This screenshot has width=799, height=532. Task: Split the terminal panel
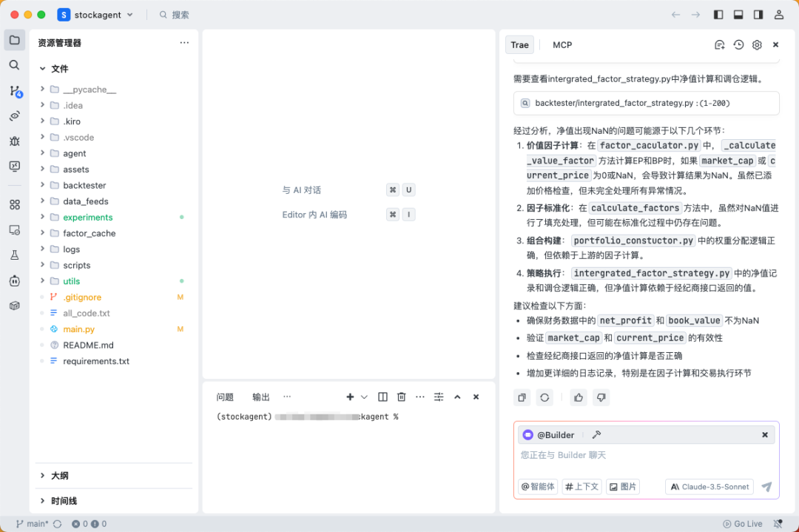pos(382,397)
